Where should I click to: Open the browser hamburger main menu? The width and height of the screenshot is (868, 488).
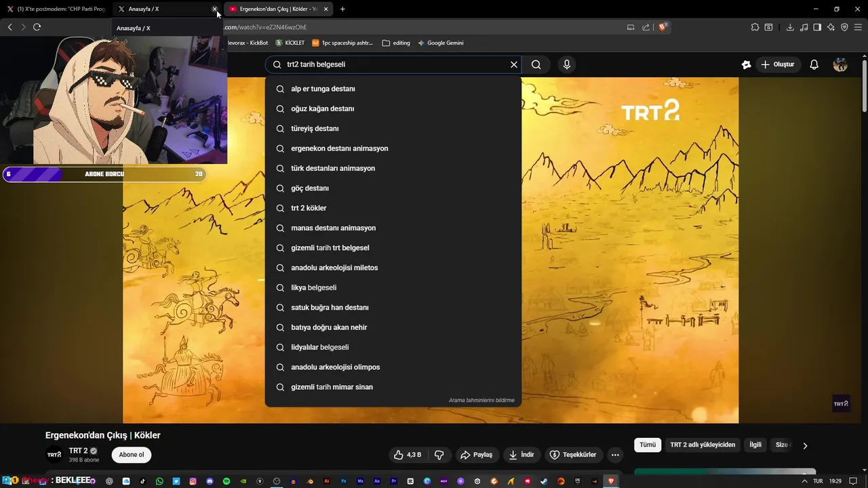click(x=858, y=27)
